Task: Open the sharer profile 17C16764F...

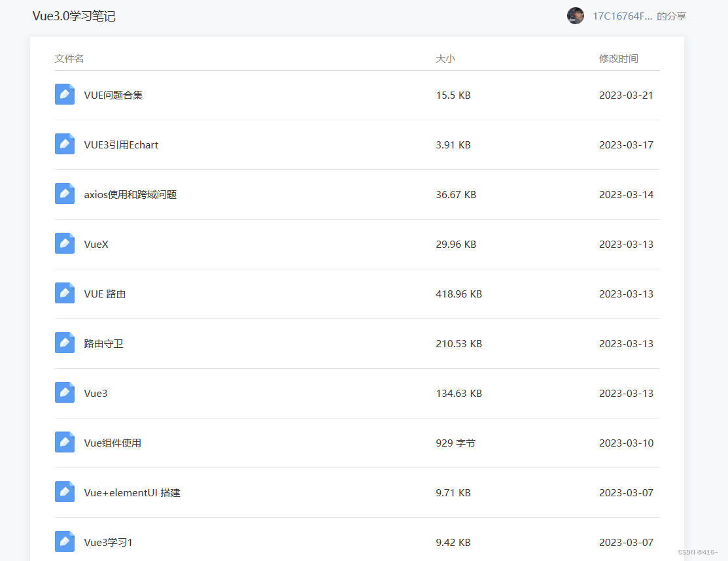Action: click(x=622, y=16)
